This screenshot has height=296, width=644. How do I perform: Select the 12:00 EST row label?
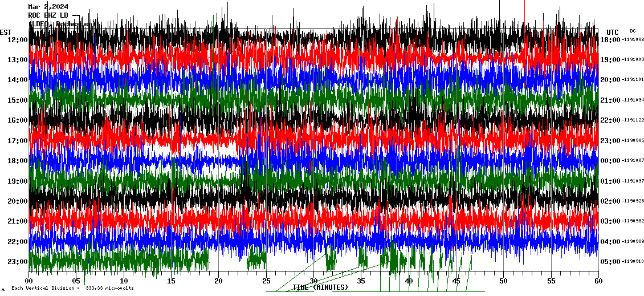coord(18,39)
